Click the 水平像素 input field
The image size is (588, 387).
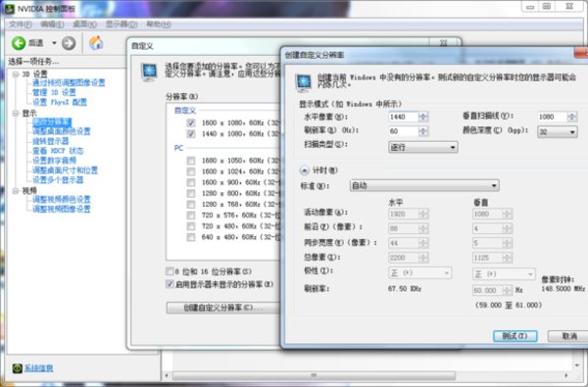(403, 117)
